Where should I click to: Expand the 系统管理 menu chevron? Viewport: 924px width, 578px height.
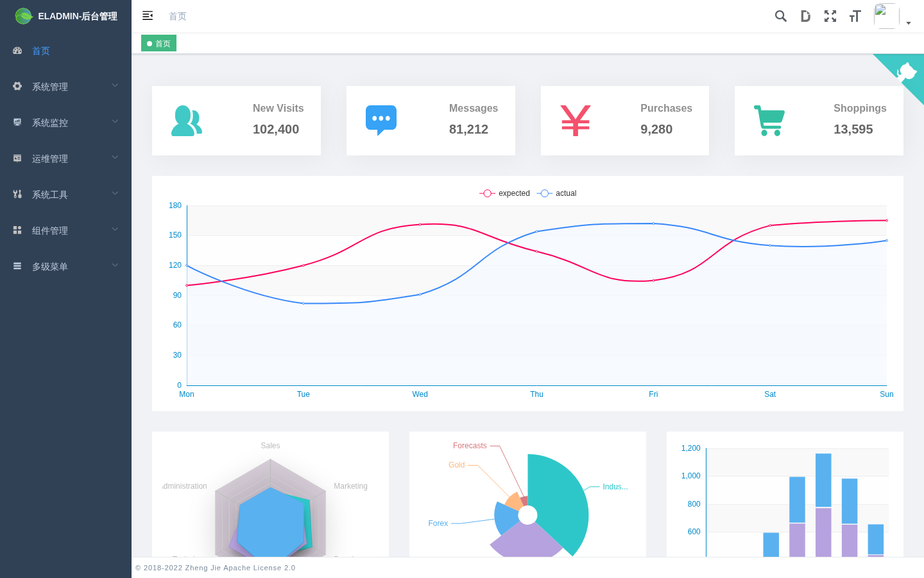pos(115,85)
